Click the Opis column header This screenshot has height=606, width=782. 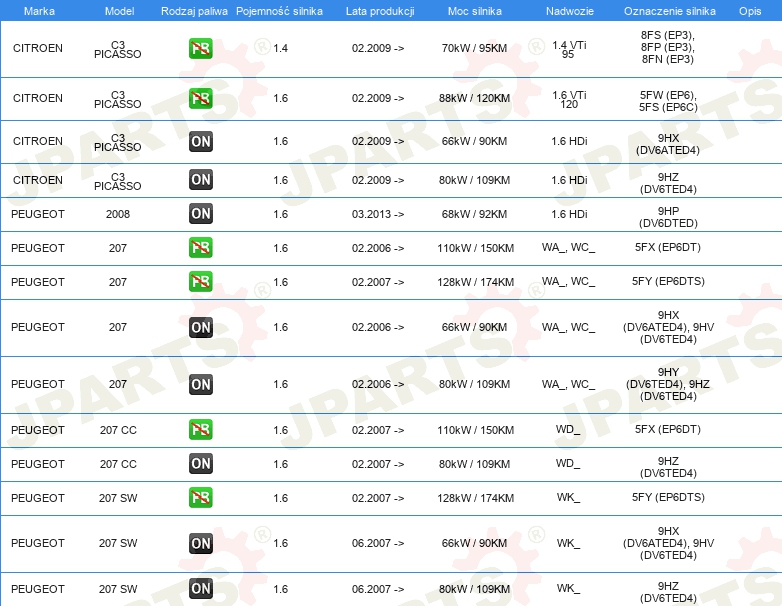[x=750, y=11]
